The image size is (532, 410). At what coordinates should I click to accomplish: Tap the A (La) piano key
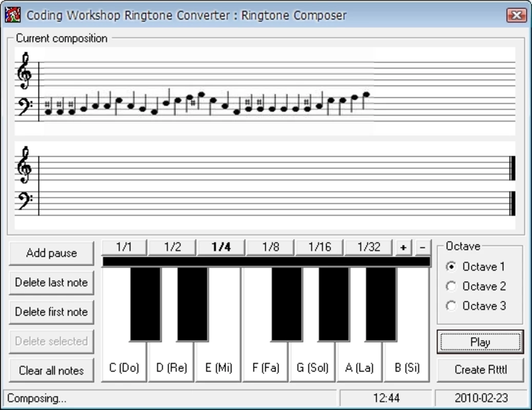360,362
